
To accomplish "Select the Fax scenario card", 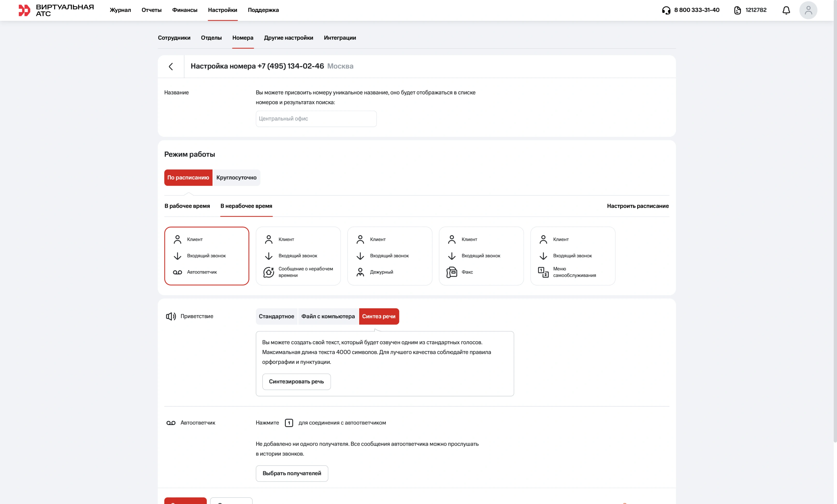I will point(481,256).
